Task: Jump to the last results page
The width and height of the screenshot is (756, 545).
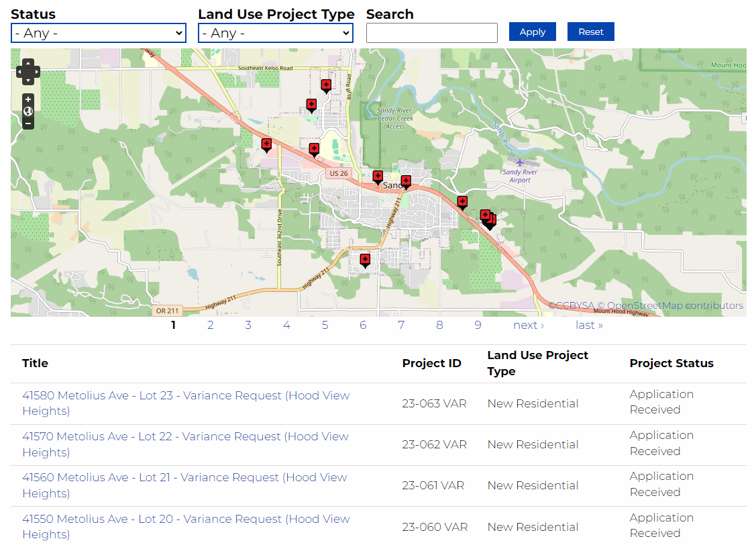Action: (x=589, y=325)
